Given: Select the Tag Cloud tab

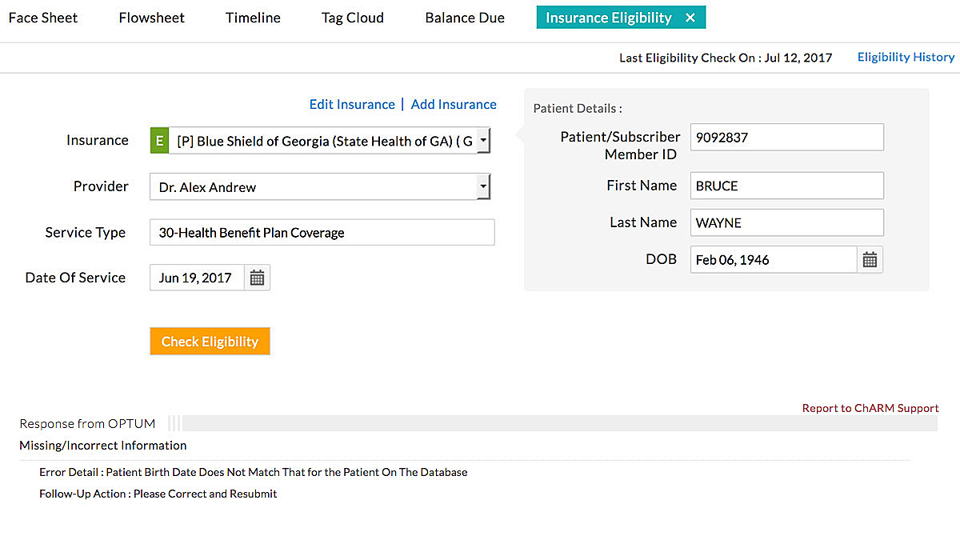Looking at the screenshot, I should (x=353, y=18).
